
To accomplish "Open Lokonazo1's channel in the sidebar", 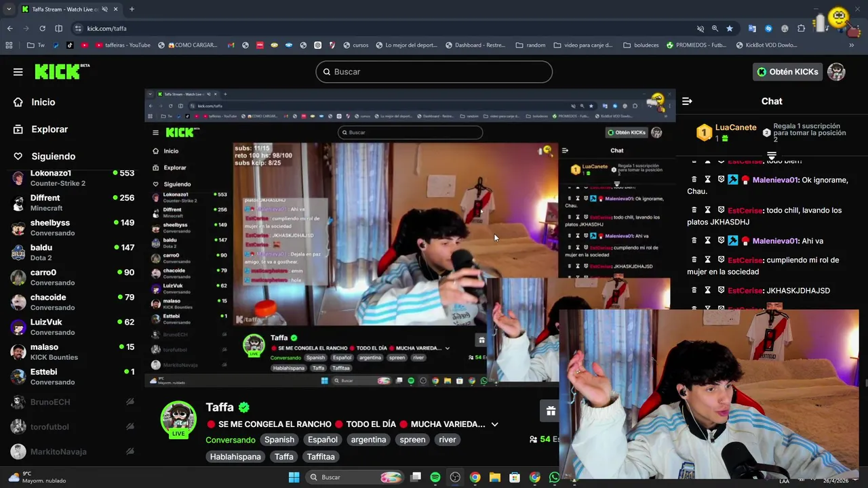I will tap(73, 178).
